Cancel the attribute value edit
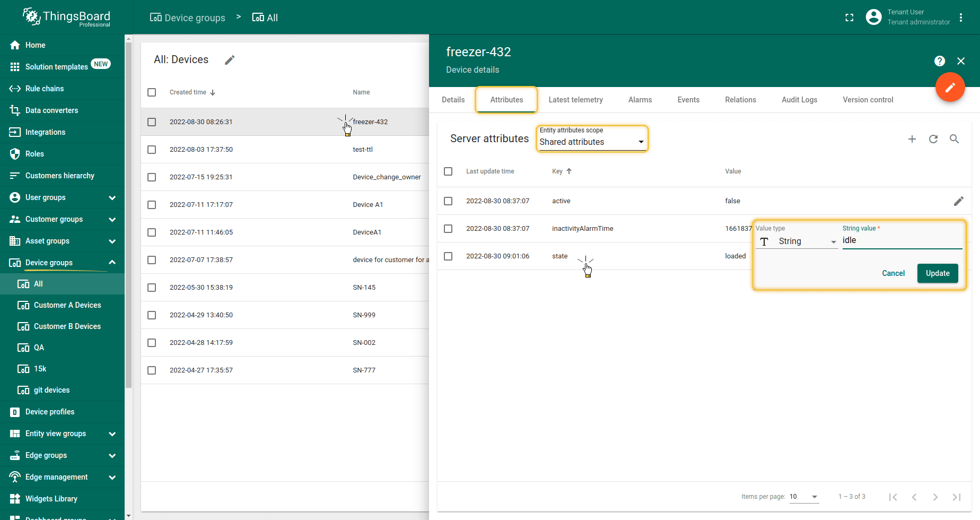The image size is (980, 520). pyautogui.click(x=893, y=273)
